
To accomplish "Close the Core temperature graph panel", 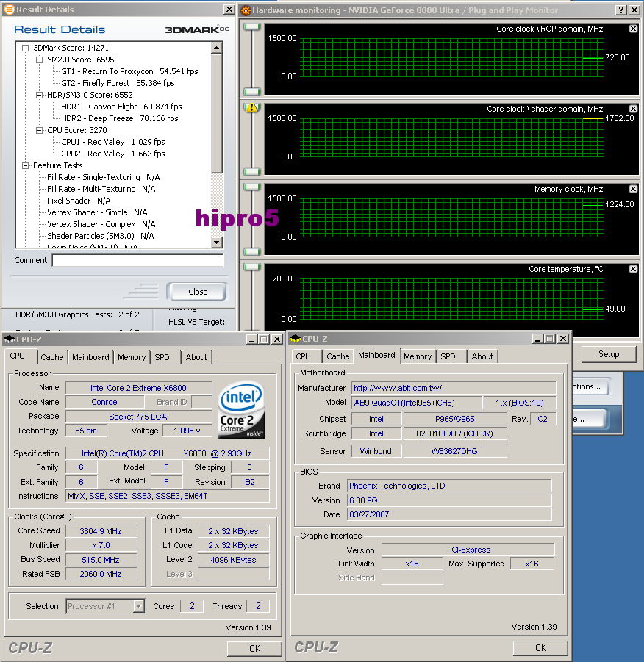I will click(x=633, y=270).
